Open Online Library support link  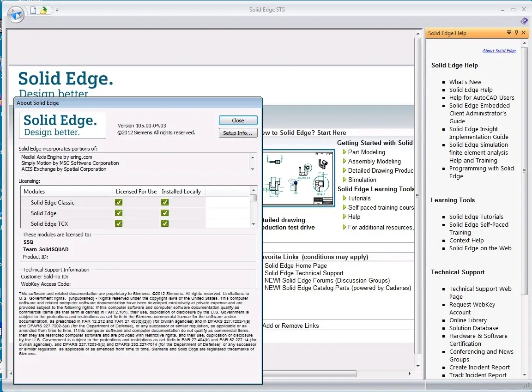point(468,320)
